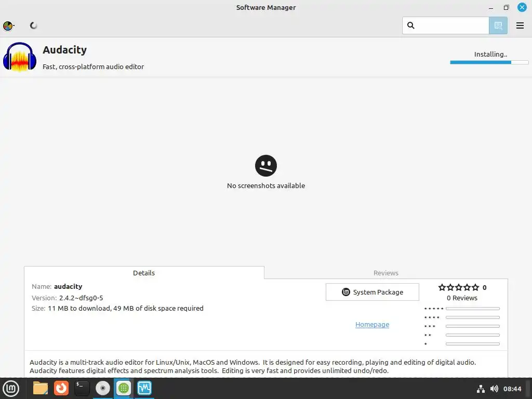Screen dimensions: 532x399
Task: Click the Audacity title heading
Action: [64, 50]
